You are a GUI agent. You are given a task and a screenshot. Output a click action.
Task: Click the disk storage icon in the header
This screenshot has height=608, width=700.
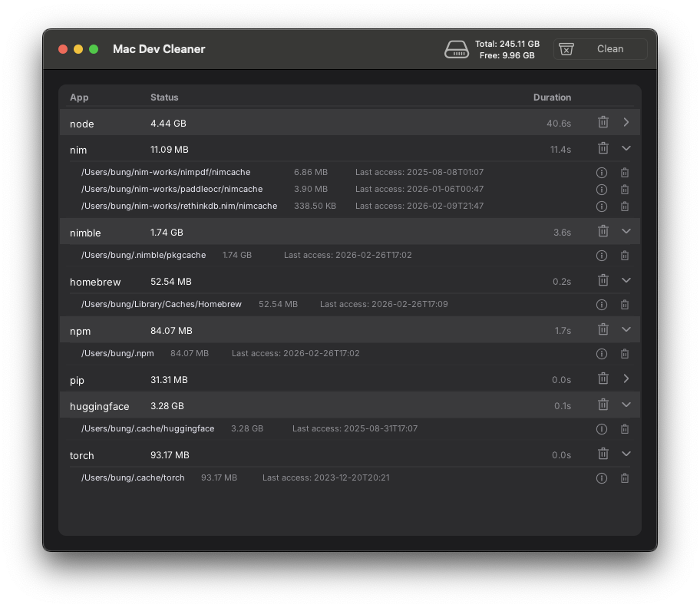point(457,48)
